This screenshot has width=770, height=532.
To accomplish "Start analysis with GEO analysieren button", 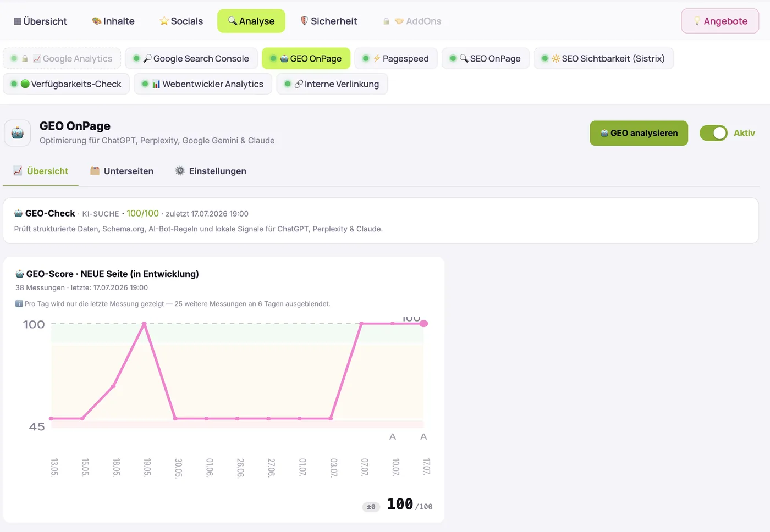I will tap(639, 133).
